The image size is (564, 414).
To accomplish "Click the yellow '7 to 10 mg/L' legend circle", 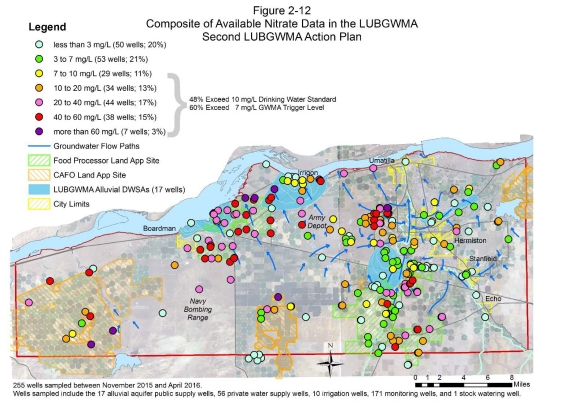I will pyautogui.click(x=39, y=73).
